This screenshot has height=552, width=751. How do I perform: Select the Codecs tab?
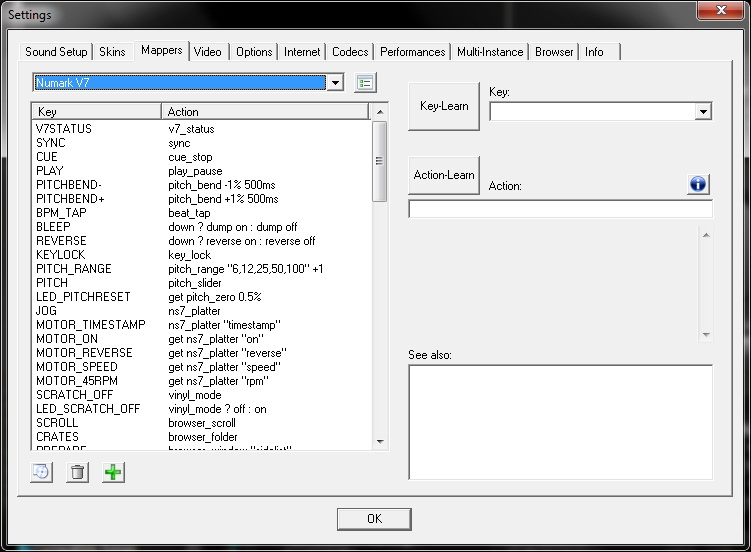pos(350,52)
